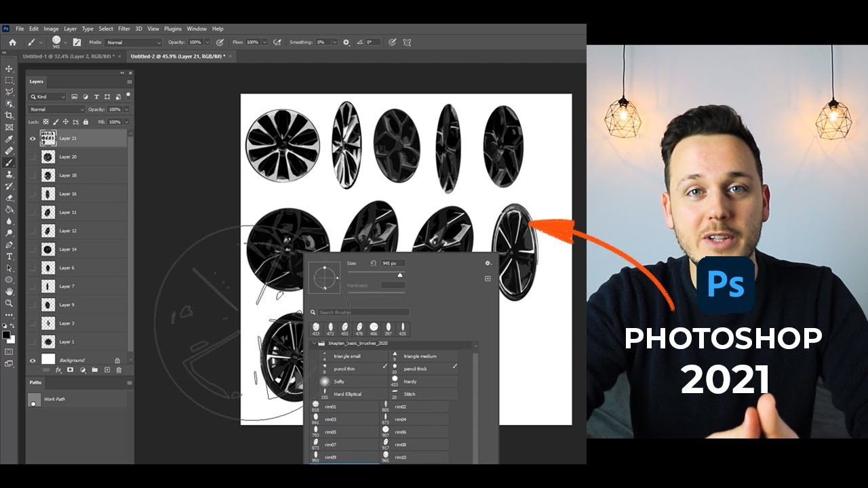The height and width of the screenshot is (488, 868).
Task: Show Layer 18 visibility box
Action: pyautogui.click(x=32, y=175)
